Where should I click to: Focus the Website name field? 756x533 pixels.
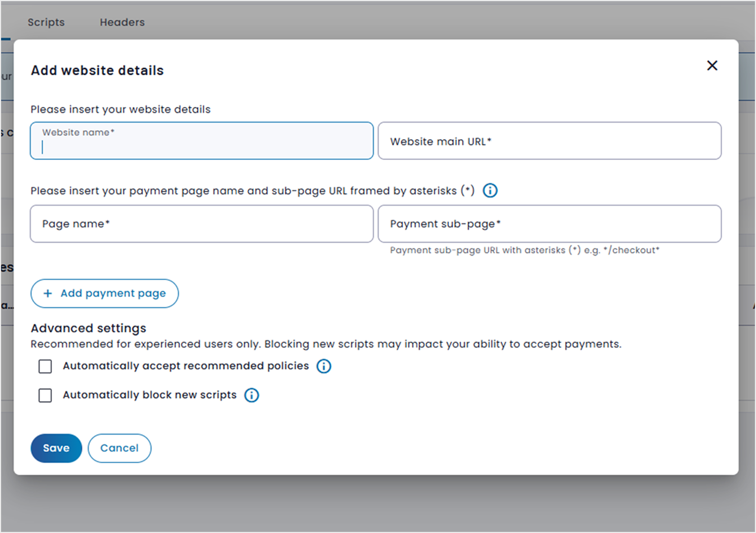point(202,141)
